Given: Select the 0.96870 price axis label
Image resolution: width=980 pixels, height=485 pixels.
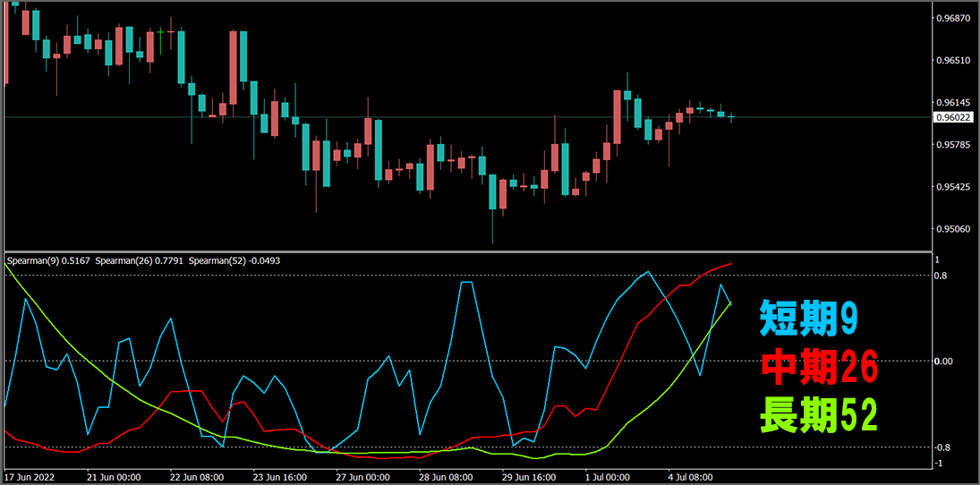Looking at the screenshot, I should tap(952, 20).
